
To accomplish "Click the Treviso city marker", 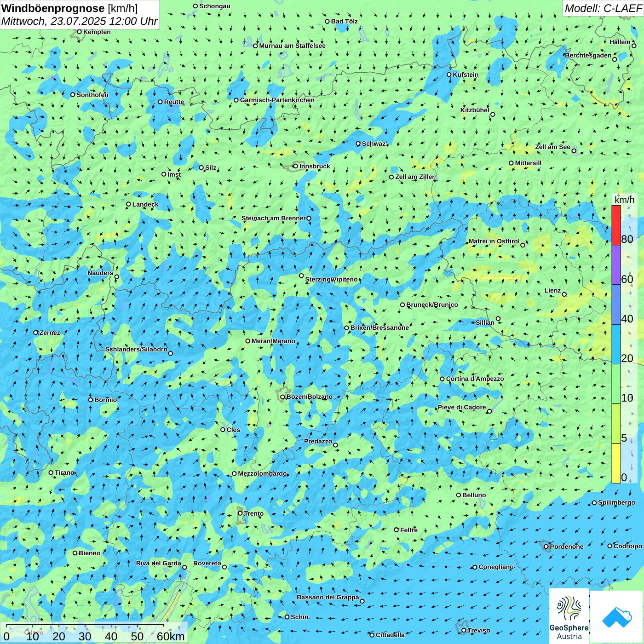I will pos(464,630).
